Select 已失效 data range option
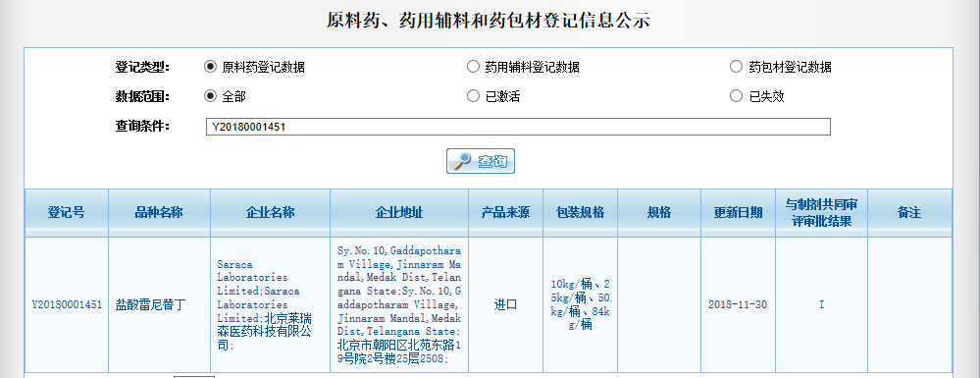The image size is (980, 378). point(737,96)
